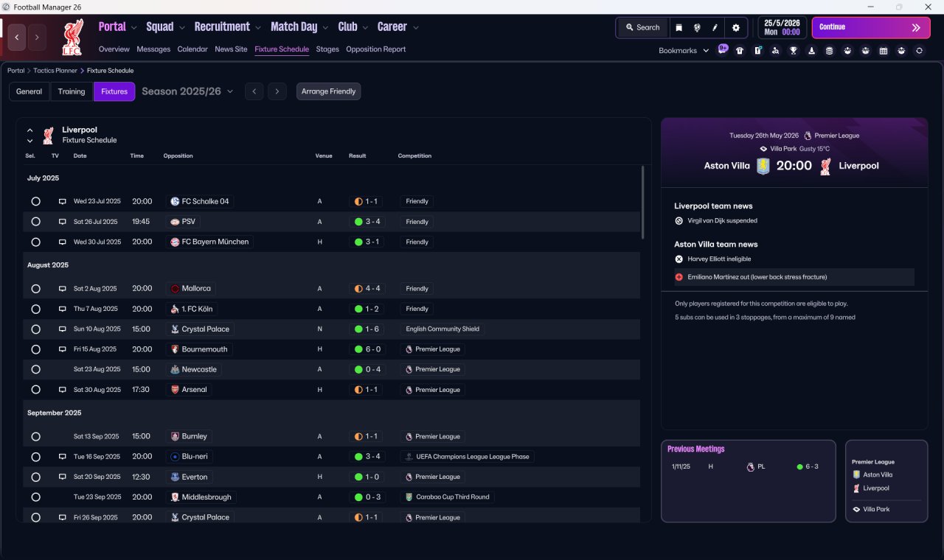This screenshot has height=560, width=944.
Task: Open the bookmark icon beside Search
Action: click(x=678, y=27)
